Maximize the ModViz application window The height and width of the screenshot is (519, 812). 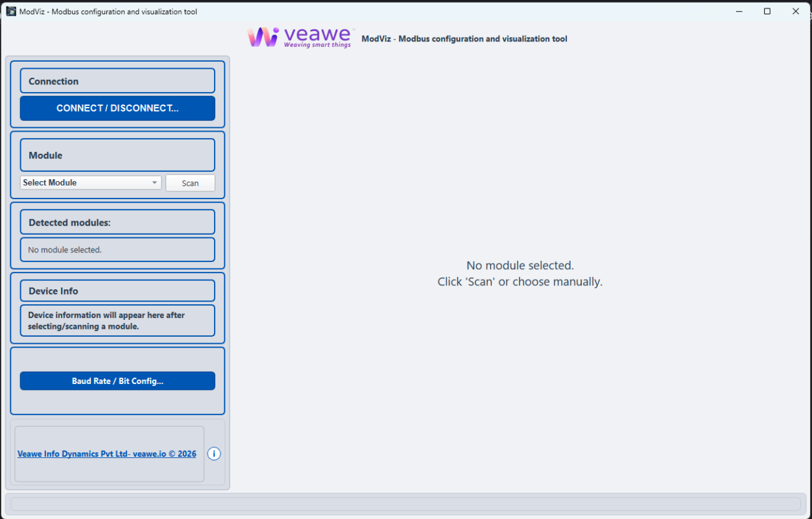pyautogui.click(x=767, y=11)
